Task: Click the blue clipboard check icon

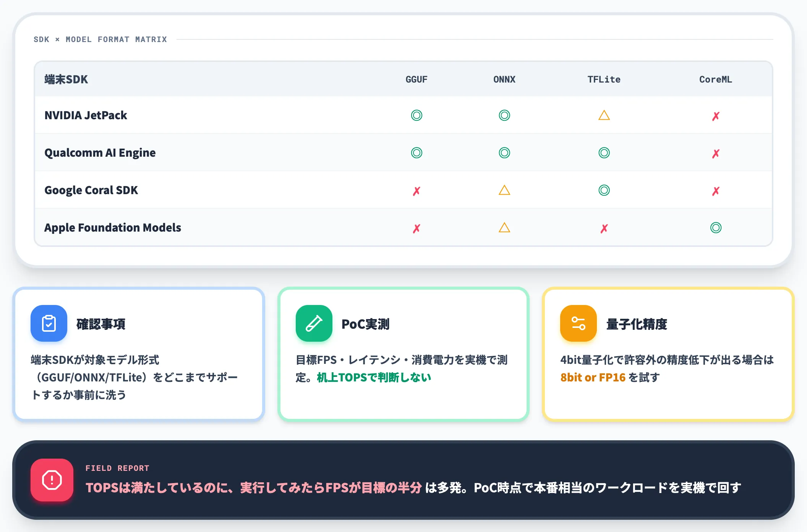Action: [x=49, y=323]
